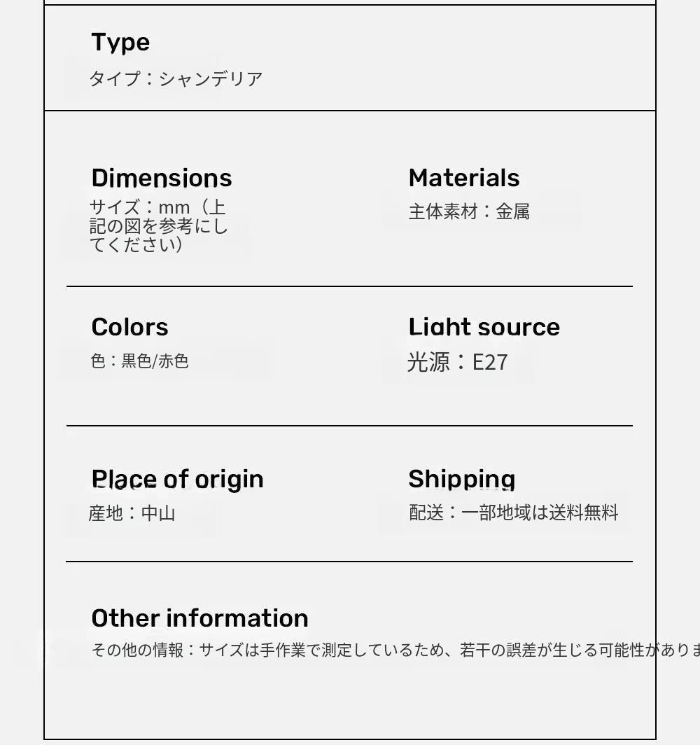The width and height of the screenshot is (700, 745).
Task: Click the divider line above Other information
Action: [350, 562]
